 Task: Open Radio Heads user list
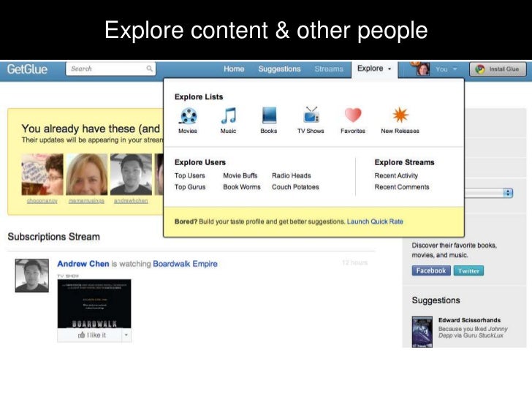click(x=292, y=175)
